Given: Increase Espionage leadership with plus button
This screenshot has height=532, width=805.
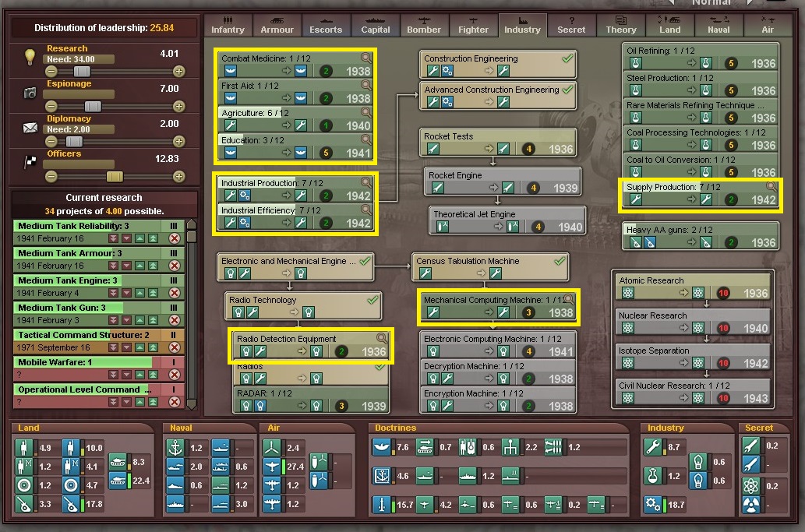Looking at the screenshot, I should coord(178,106).
